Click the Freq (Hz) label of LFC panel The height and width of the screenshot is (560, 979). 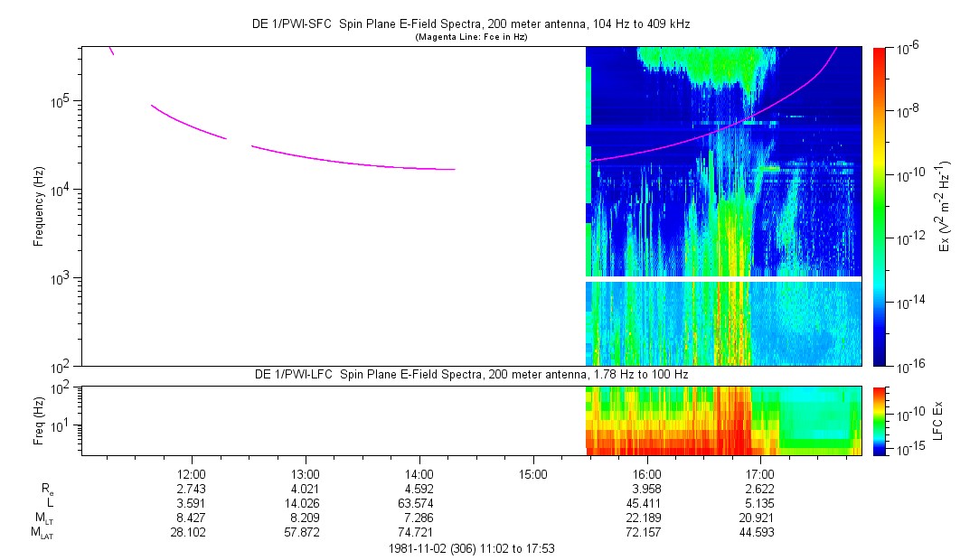39,420
